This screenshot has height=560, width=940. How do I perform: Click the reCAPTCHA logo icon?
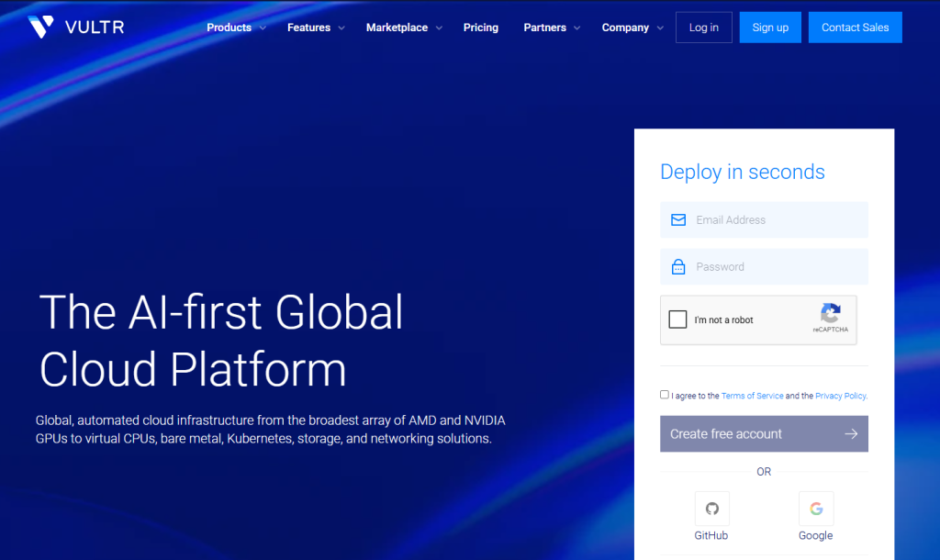830,313
